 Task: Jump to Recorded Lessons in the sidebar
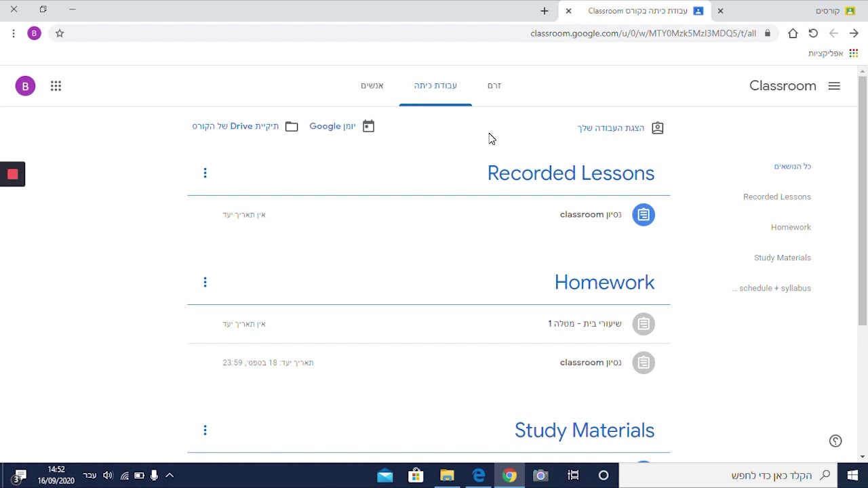click(777, 197)
